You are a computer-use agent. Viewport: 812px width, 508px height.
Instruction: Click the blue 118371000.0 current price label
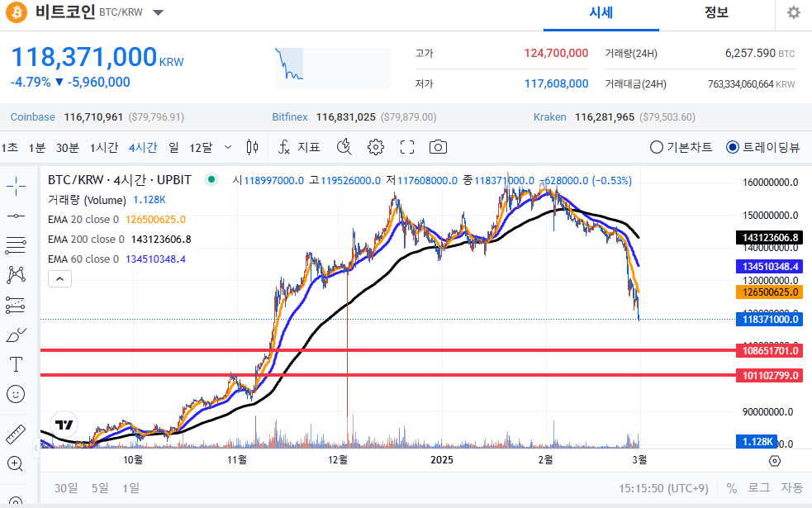(770, 319)
